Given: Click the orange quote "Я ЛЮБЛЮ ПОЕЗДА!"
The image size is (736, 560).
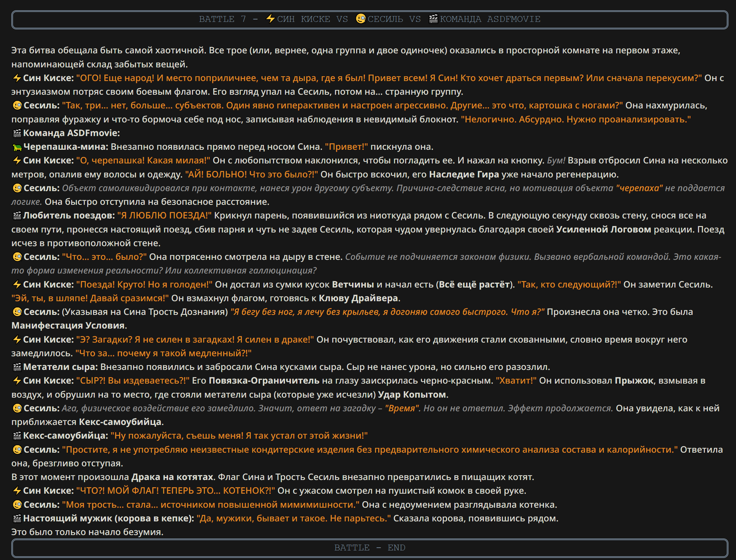Looking at the screenshot, I should 164,215.
